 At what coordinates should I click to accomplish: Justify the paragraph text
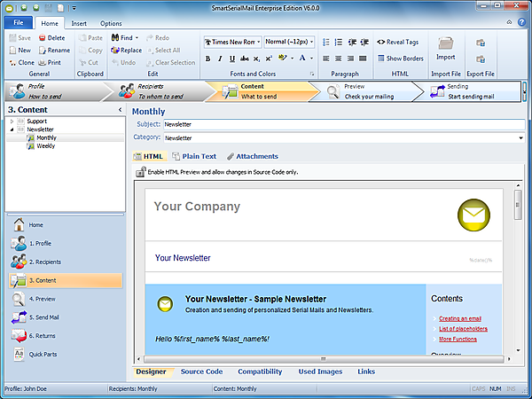(x=363, y=59)
